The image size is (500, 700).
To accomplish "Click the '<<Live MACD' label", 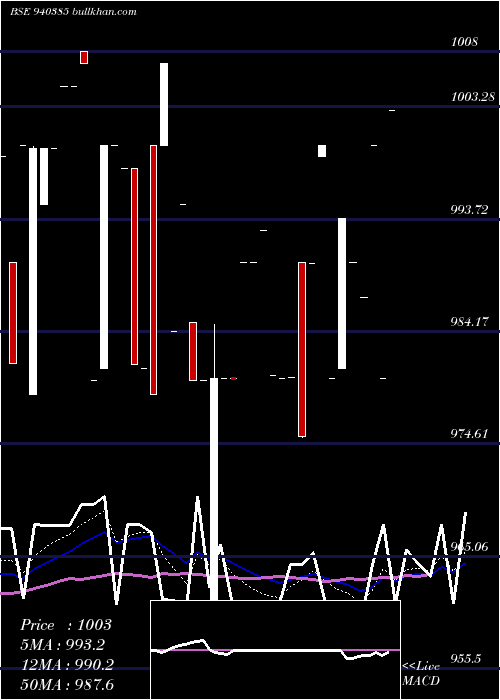I will 421,673.
